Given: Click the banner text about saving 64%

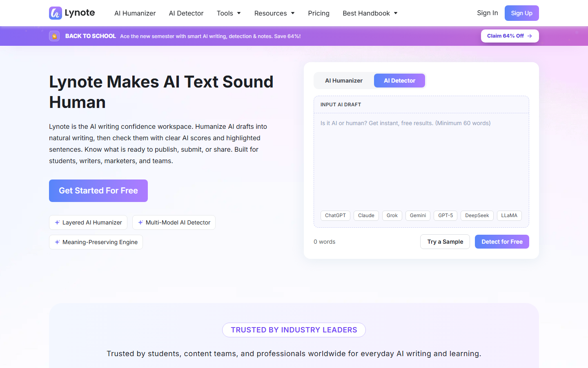Looking at the screenshot, I should pos(210,36).
